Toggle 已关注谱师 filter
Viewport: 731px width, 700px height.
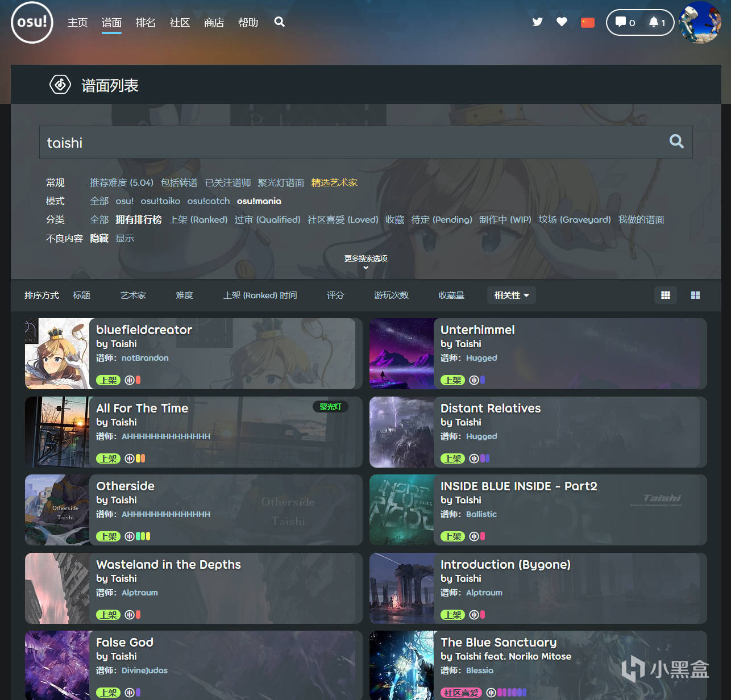228,182
